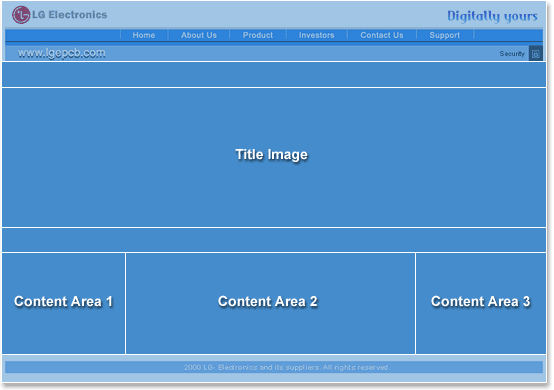This screenshot has height=390, width=554.
Task: Click the LG Electronics brand name
Action: pos(70,14)
